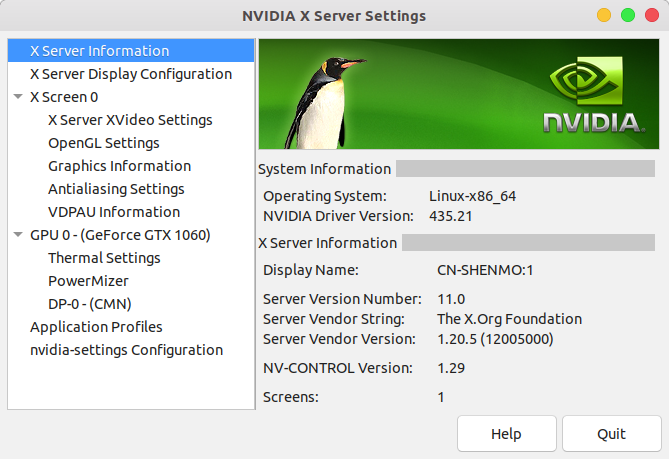
Task: Click the Quit button
Action: (611, 434)
